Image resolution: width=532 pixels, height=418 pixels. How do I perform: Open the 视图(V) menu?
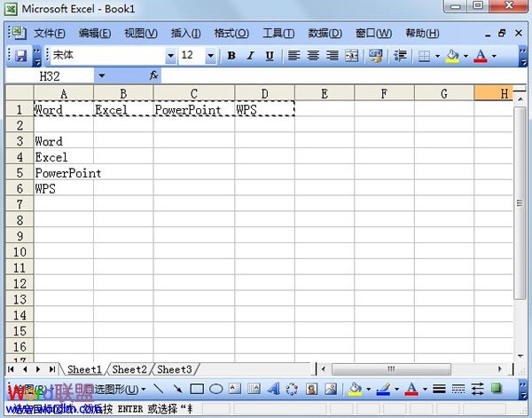tap(141, 33)
